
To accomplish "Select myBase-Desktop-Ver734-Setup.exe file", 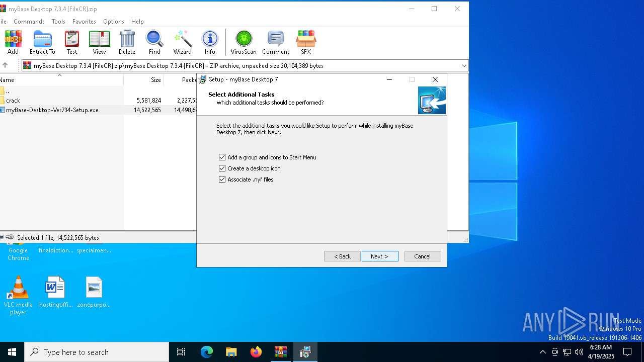I will [98, 110].
